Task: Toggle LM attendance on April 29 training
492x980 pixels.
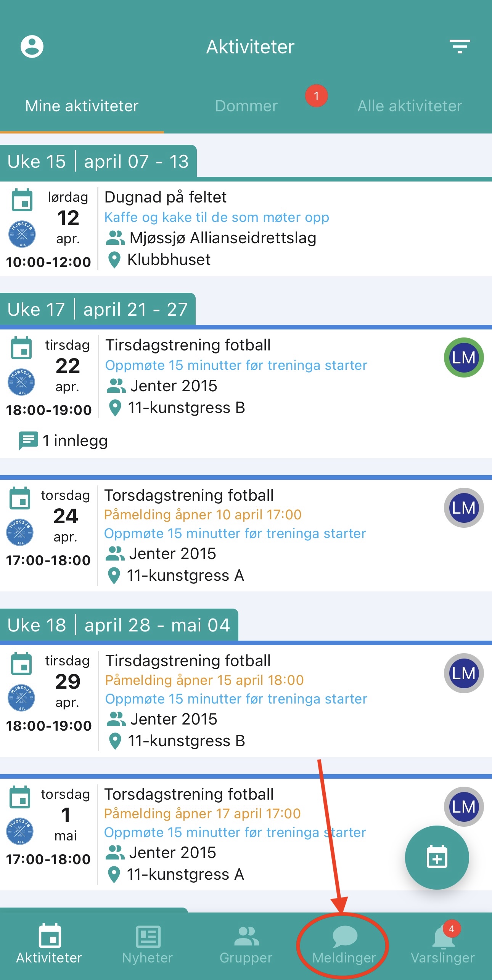Action: (x=463, y=673)
